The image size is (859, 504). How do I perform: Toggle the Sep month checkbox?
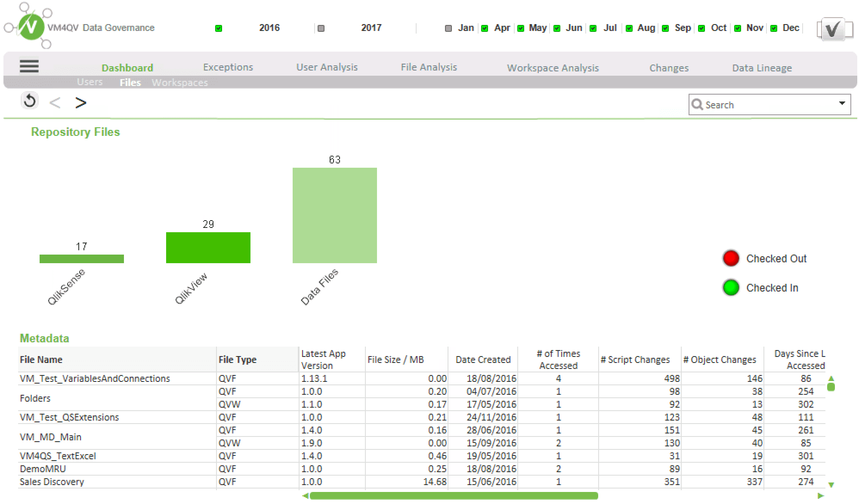[x=665, y=28]
